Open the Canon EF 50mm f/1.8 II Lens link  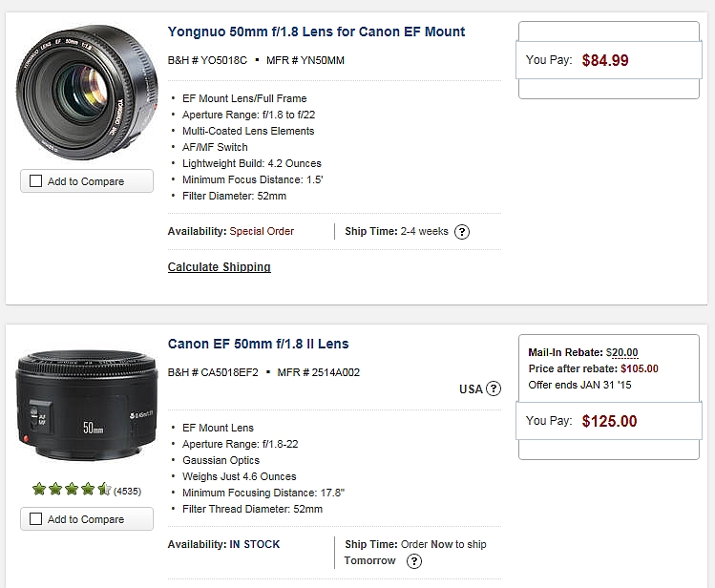pyautogui.click(x=258, y=344)
